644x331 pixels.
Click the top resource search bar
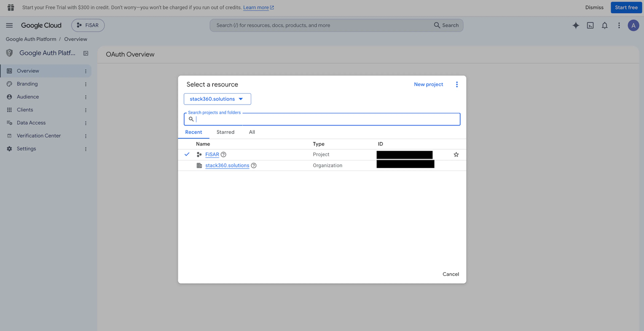pyautogui.click(x=336, y=25)
